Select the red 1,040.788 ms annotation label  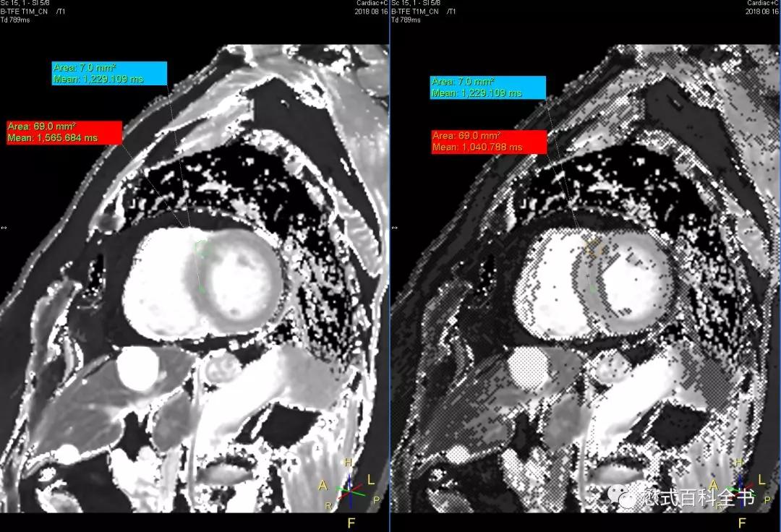click(489, 142)
